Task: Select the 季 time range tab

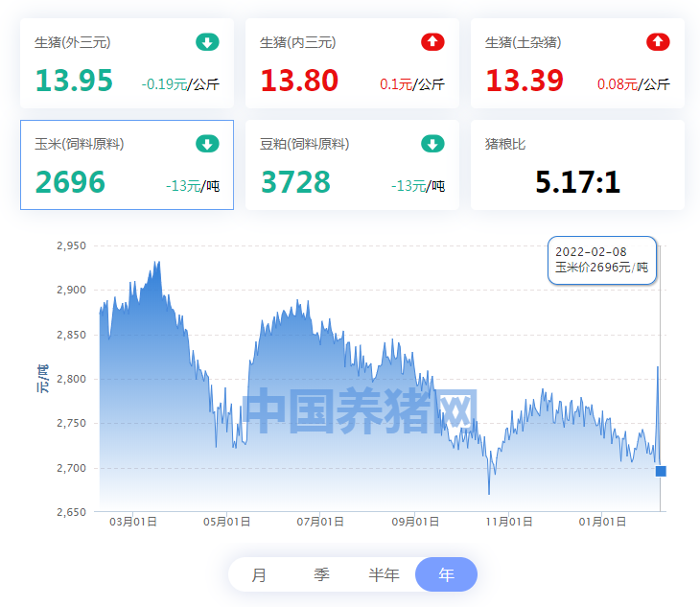Action: point(321,574)
